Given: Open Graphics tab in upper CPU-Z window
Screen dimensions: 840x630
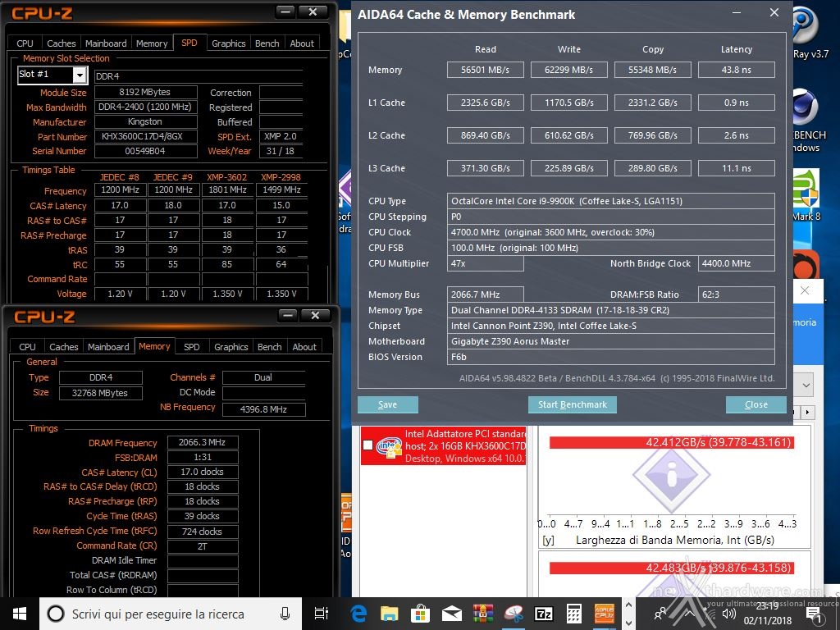Looking at the screenshot, I should [x=229, y=43].
